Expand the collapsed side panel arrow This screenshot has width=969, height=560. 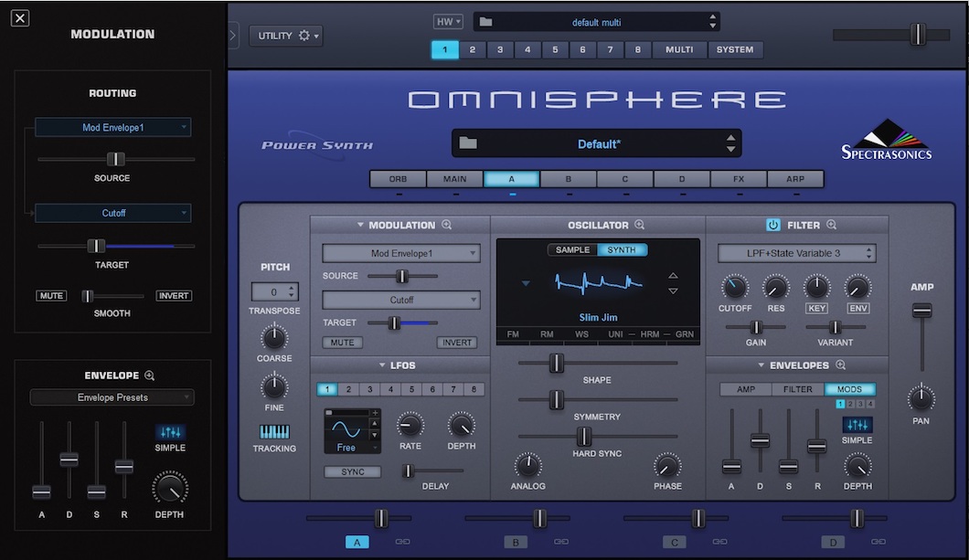232,36
